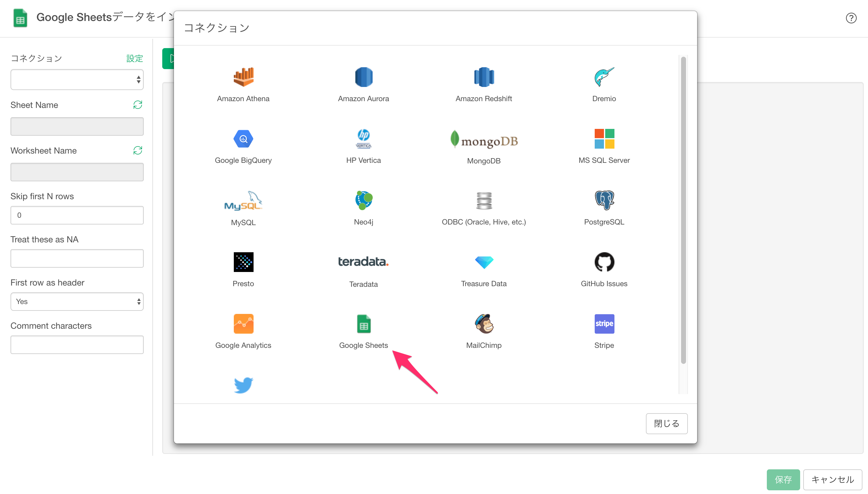The height and width of the screenshot is (494, 868).
Task: Click the Google Analytics label text
Action: [243, 345]
